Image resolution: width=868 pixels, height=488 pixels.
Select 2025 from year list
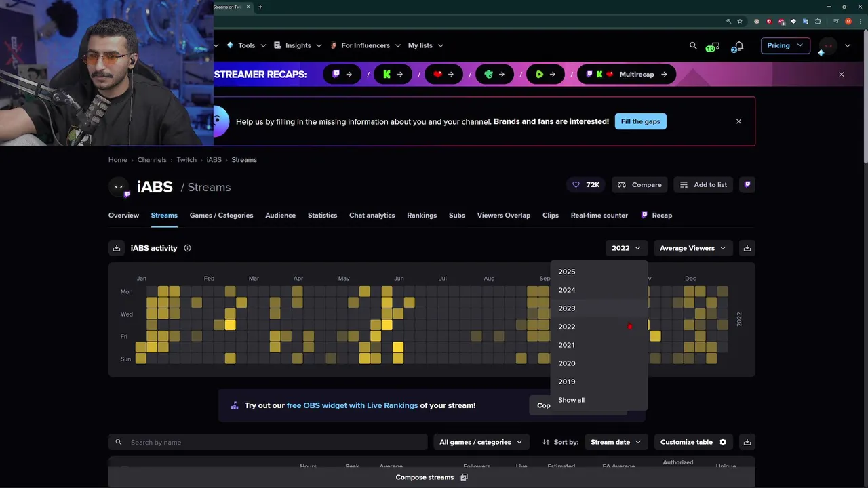[599, 272]
